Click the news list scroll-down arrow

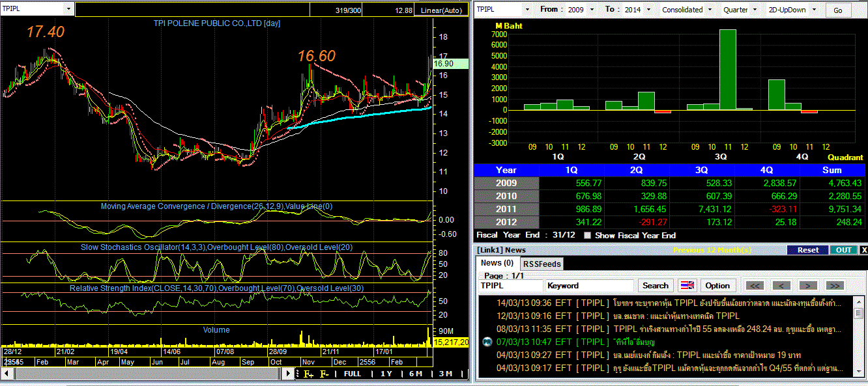[859, 372]
